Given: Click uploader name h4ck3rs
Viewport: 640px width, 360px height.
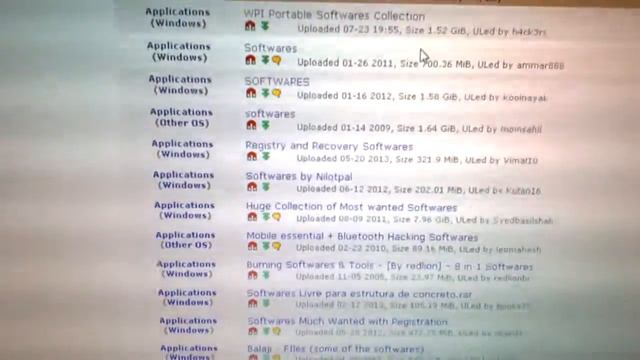Looking at the screenshot, I should pyautogui.click(x=529, y=31).
